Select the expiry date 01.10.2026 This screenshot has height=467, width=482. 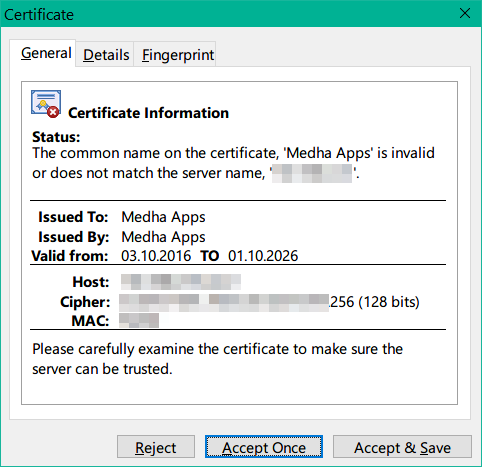(x=263, y=256)
